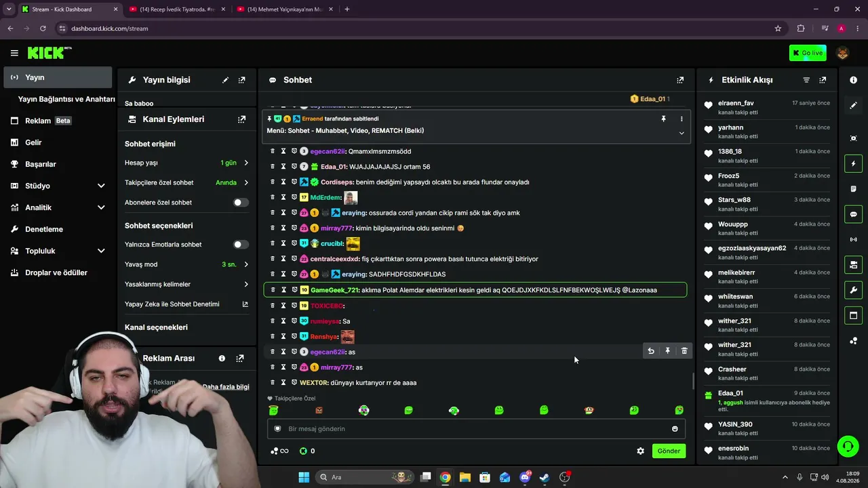This screenshot has height=488, width=868.
Task: Open chat settings gear icon
Action: pyautogui.click(x=640, y=451)
